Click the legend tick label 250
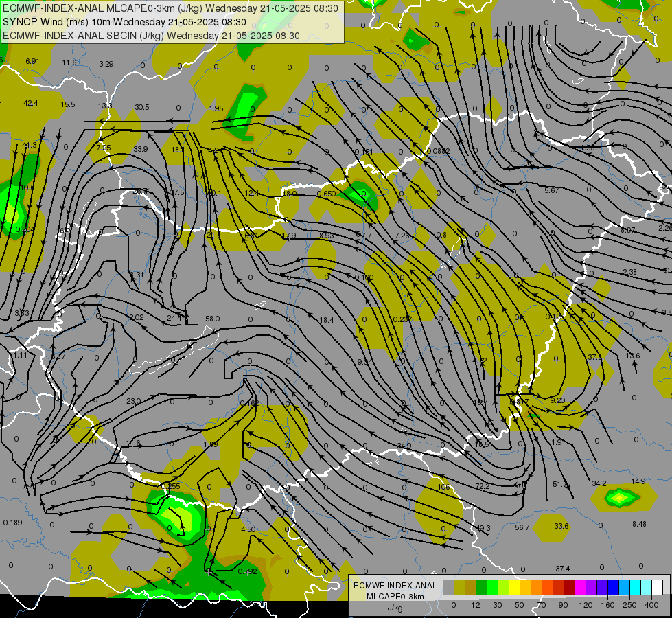Screen dimensions: 672x618 pos(629,605)
